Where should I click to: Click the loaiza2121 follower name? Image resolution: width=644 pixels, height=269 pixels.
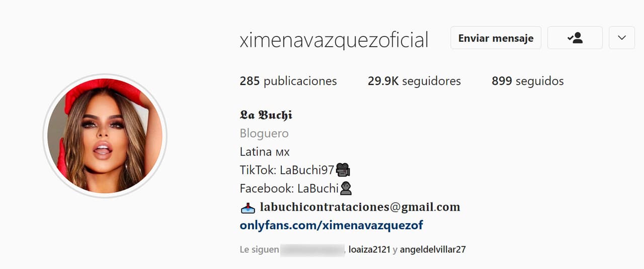pos(369,249)
